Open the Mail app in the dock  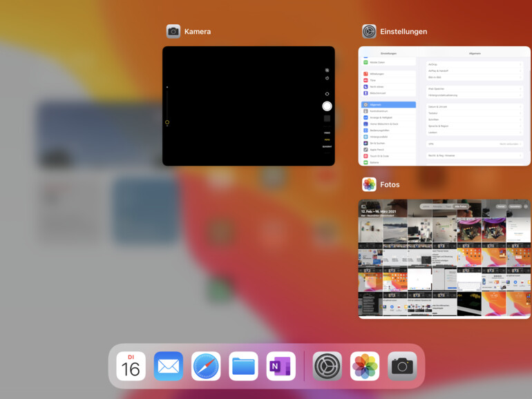169,366
